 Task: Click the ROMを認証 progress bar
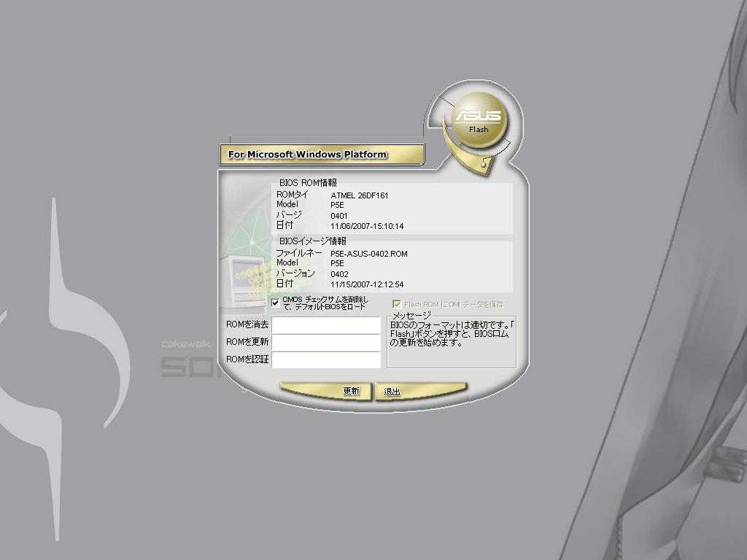click(326, 359)
